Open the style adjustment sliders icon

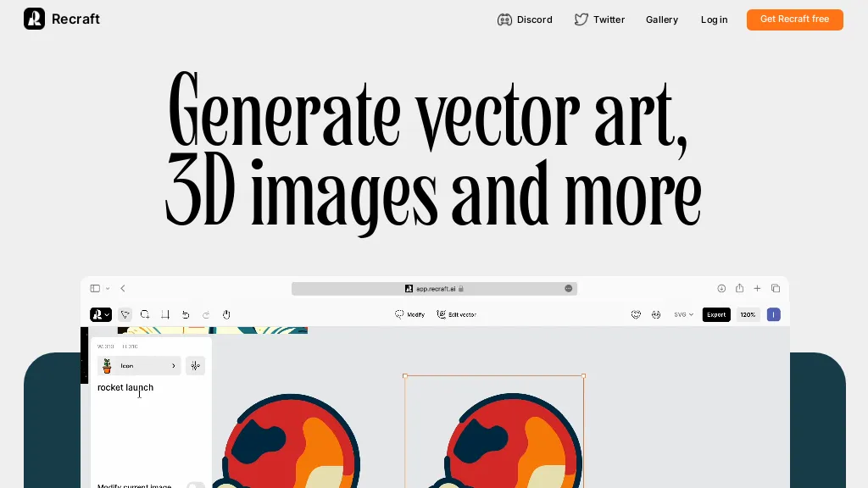(195, 366)
